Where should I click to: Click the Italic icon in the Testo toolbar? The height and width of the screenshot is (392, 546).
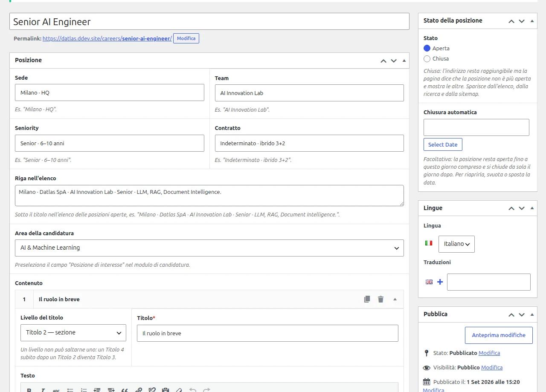coord(43,390)
